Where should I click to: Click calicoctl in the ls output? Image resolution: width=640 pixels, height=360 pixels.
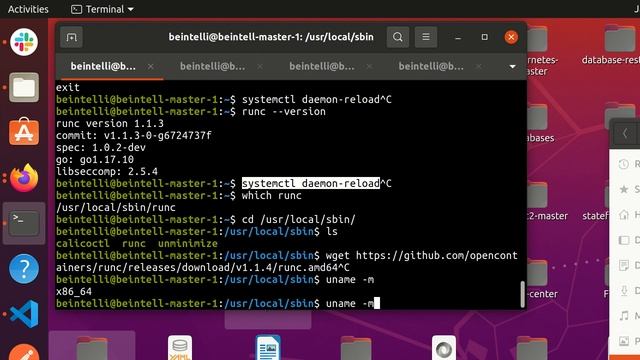[83, 243]
